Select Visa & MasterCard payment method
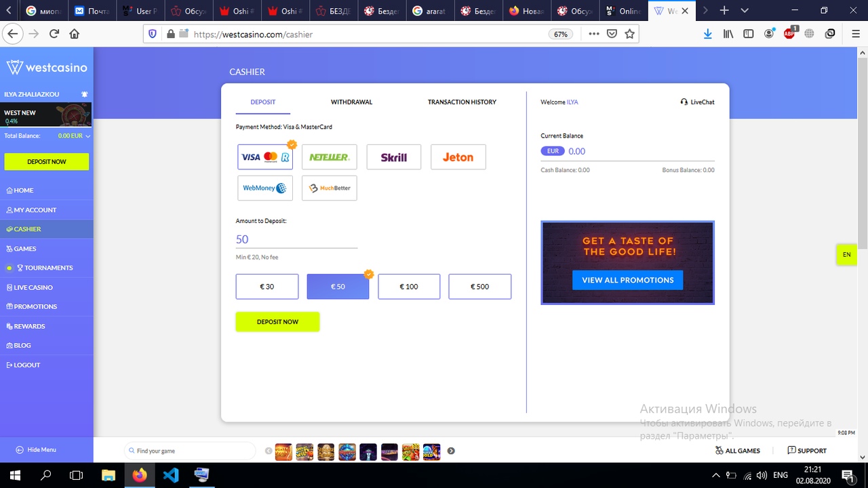Viewport: 868px width, 488px height. tap(265, 157)
